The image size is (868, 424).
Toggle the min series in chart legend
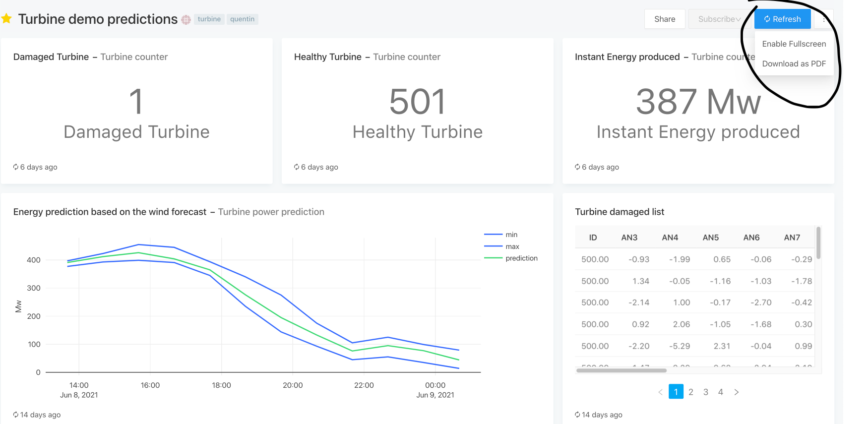point(511,235)
